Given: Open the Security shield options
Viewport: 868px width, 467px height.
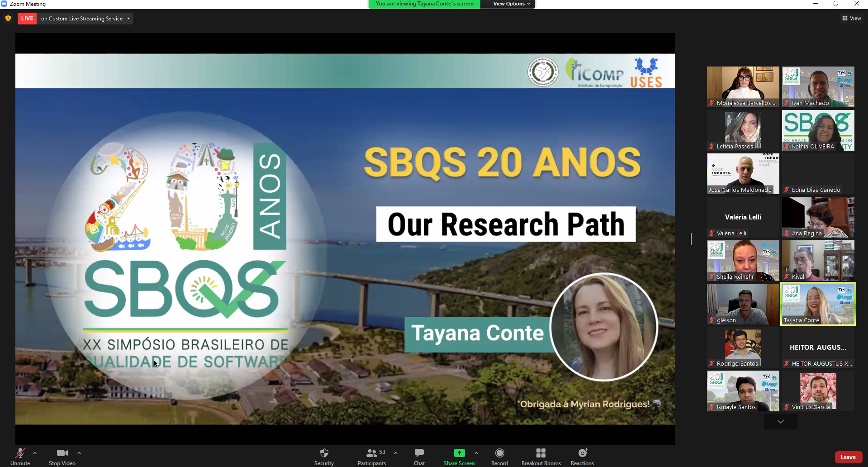Looking at the screenshot, I should click(324, 456).
